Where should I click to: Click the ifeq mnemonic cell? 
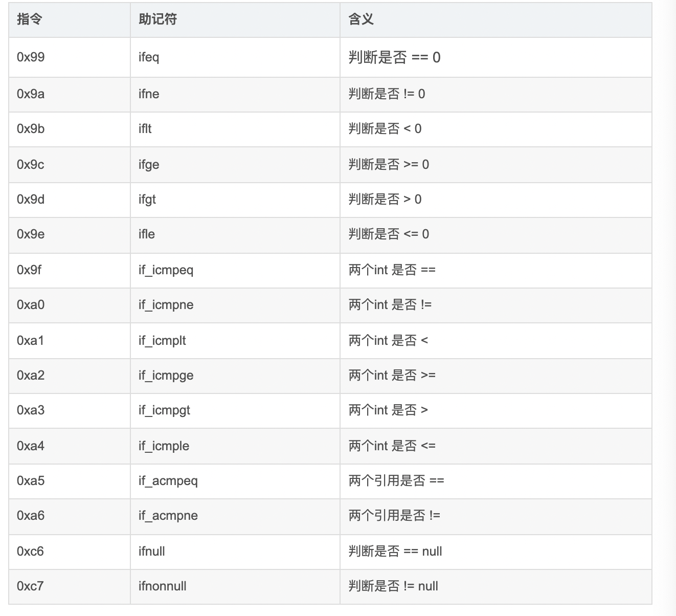click(235, 57)
